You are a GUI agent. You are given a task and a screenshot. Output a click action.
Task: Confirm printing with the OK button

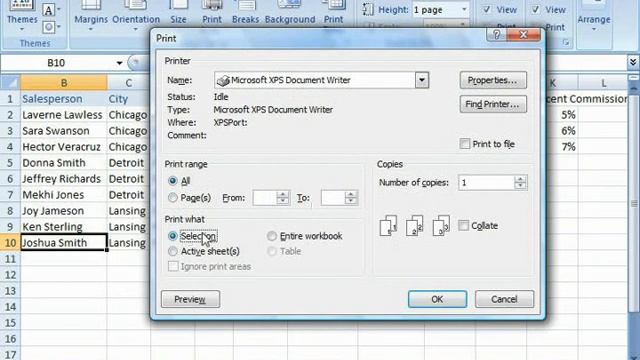tap(437, 299)
